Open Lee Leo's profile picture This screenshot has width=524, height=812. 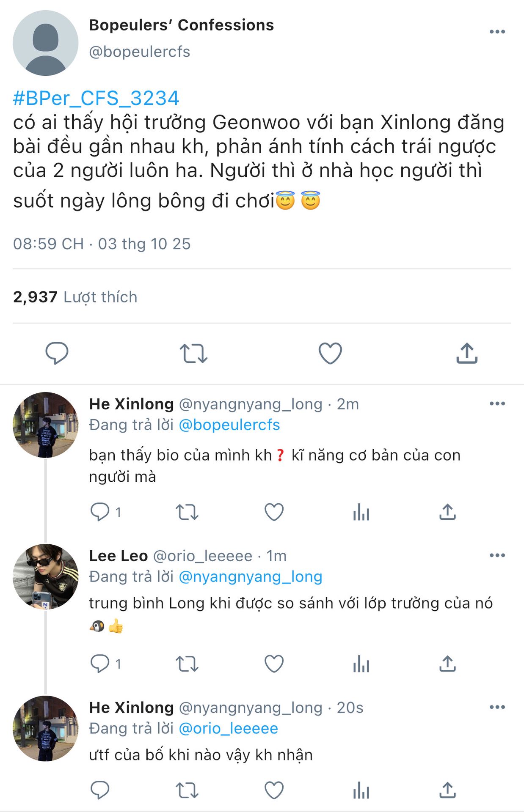coord(46,576)
